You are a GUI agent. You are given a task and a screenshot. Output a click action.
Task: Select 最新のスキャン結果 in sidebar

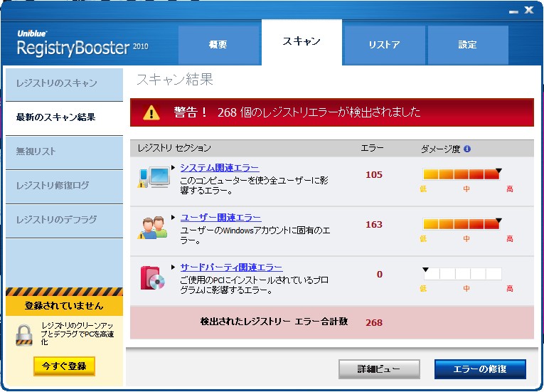(x=64, y=118)
